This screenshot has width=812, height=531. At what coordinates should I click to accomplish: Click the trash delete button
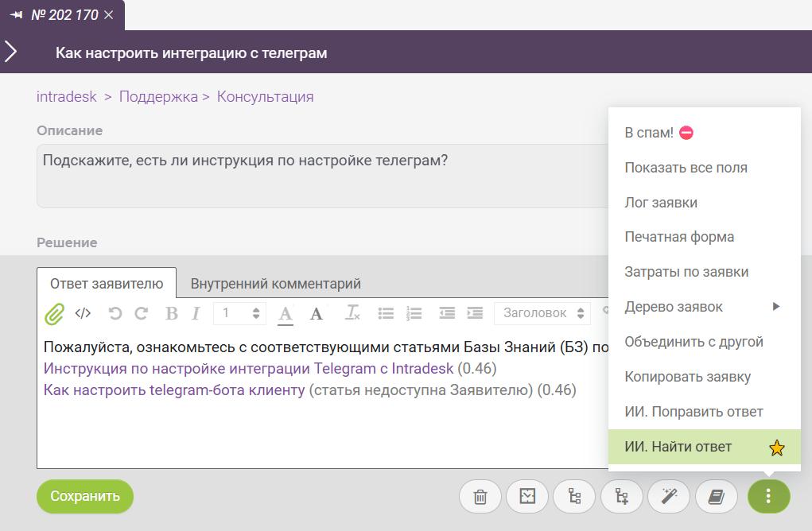click(480, 497)
